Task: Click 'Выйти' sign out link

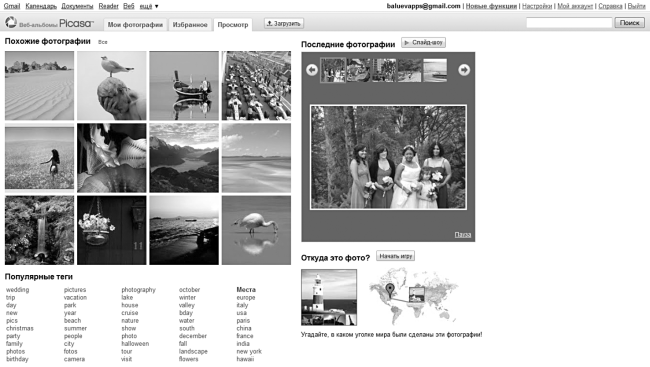Action: tap(636, 6)
